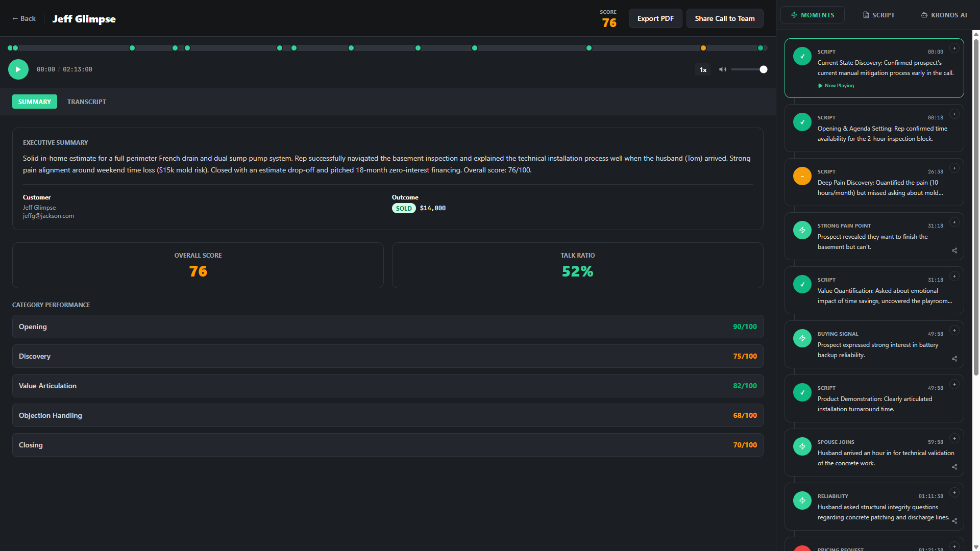Click the orange Deep Pain Discovery status icon

click(x=802, y=176)
